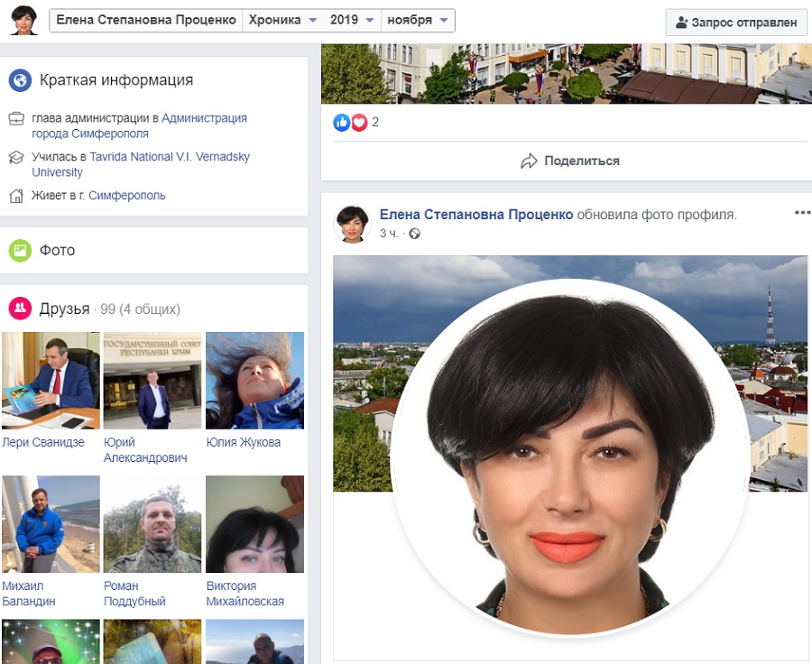Click the small profile avatar in top bar

[23, 20]
